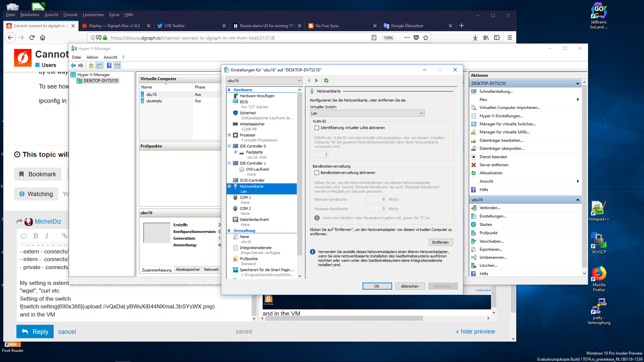Screen dimensions: 644x362
Task: Open Ansicht menu in Hyper-V-Manager
Action: point(110,57)
